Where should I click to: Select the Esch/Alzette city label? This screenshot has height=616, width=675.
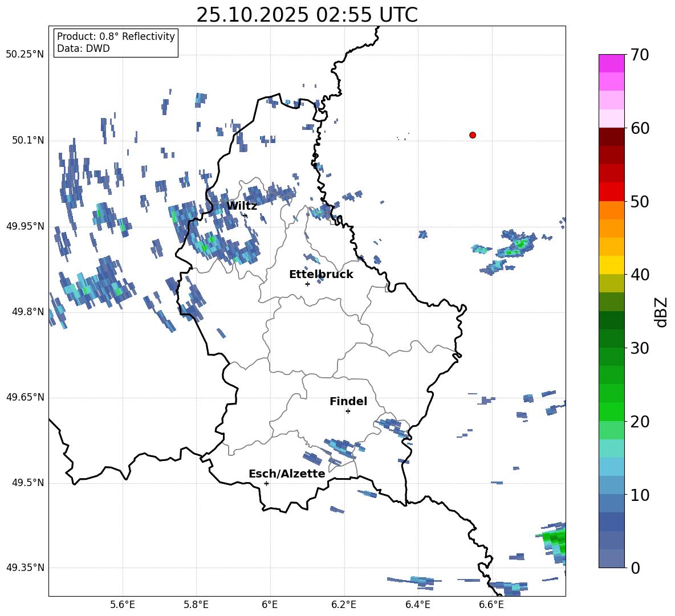(x=287, y=474)
